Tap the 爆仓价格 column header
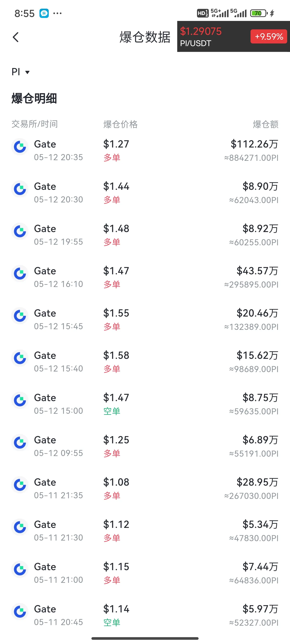The height and width of the screenshot is (644, 290). (120, 124)
